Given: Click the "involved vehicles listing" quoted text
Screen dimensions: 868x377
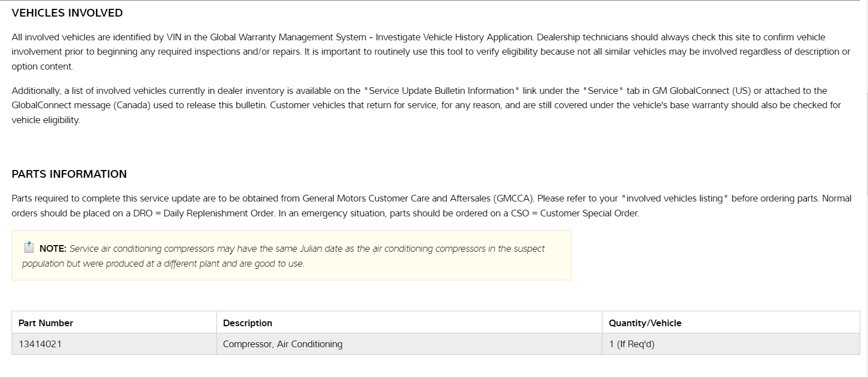Looking at the screenshot, I should tap(674, 198).
